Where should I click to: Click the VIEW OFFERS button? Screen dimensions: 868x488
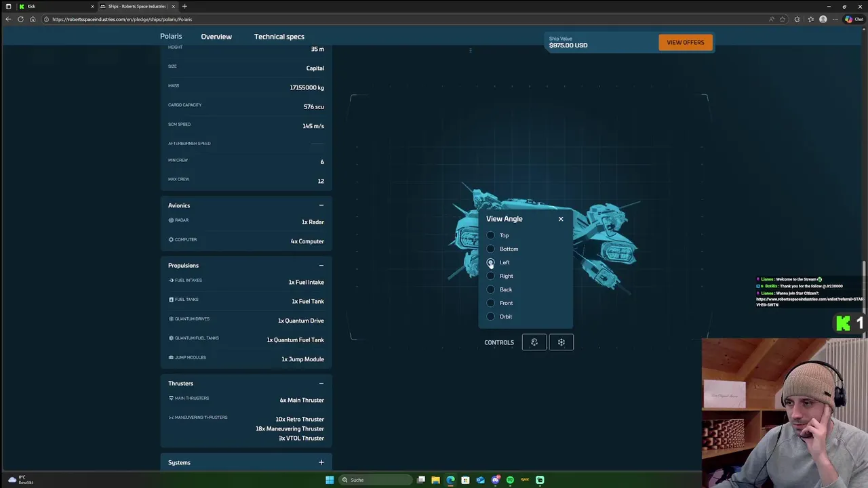(x=686, y=43)
